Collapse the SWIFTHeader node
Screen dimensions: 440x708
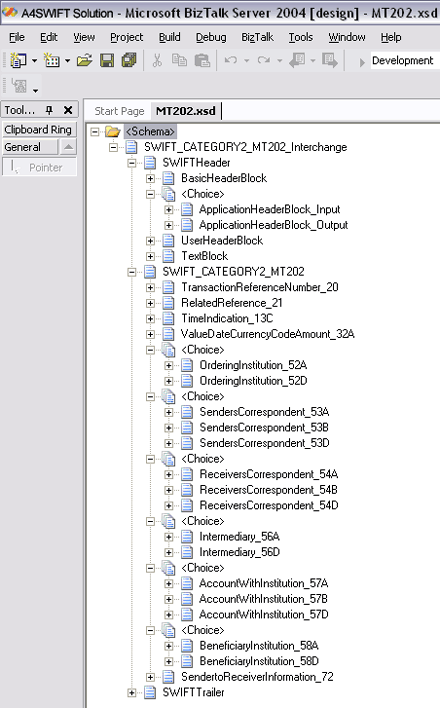pyautogui.click(x=132, y=163)
